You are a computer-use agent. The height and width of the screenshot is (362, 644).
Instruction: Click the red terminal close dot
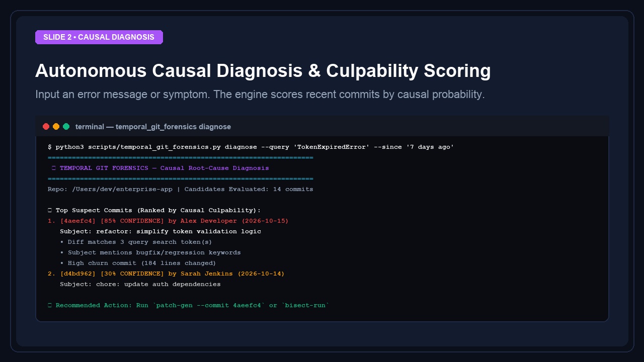[x=46, y=127]
